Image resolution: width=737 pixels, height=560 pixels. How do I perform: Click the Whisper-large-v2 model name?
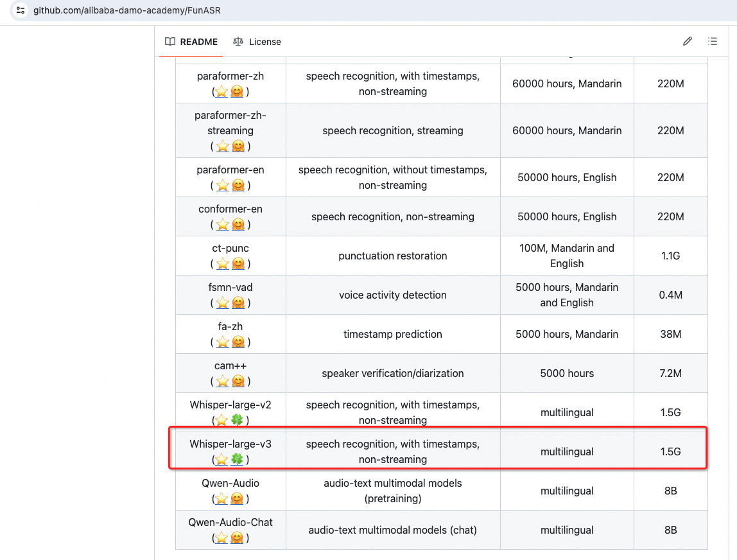coord(230,405)
